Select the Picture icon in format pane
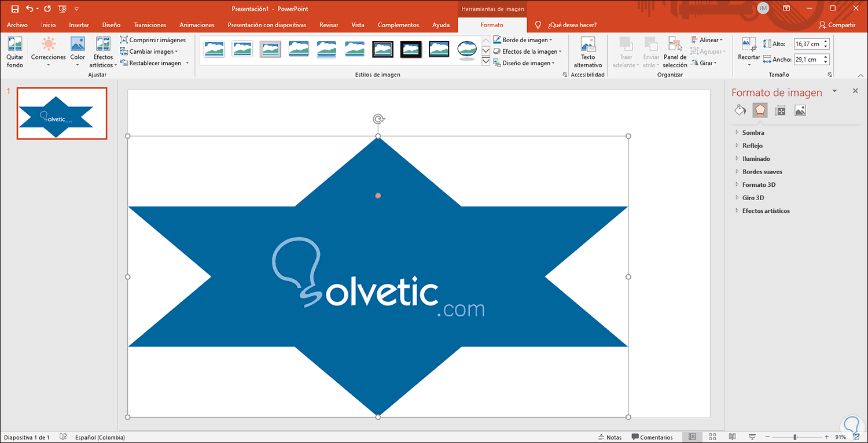The height and width of the screenshot is (443, 868). [x=800, y=110]
